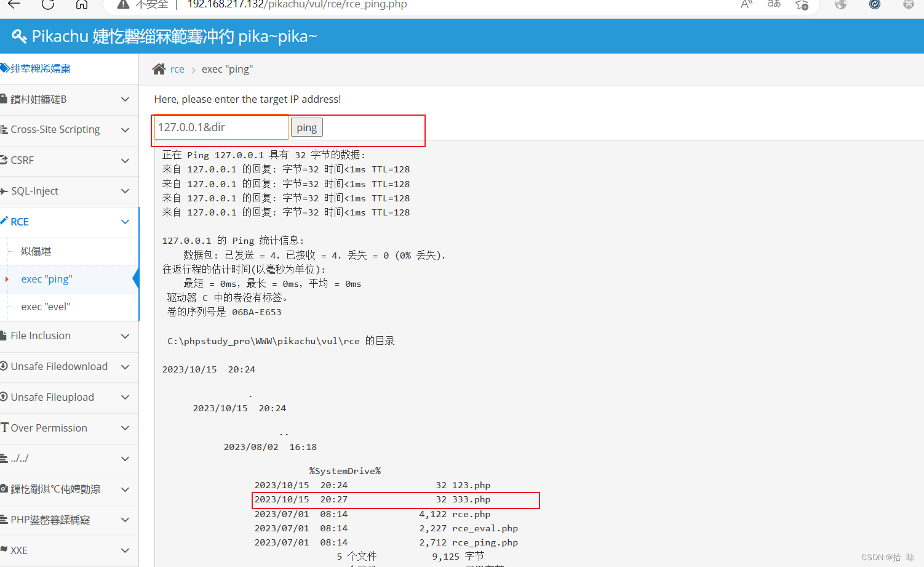This screenshot has width=924, height=567.
Task: Open the browser profile icon top right
Action: pos(909,5)
